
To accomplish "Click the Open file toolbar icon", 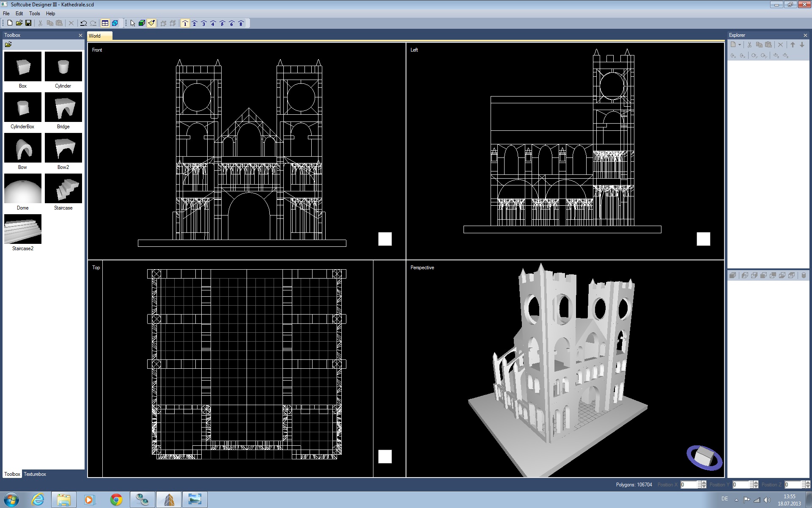I will click(19, 23).
